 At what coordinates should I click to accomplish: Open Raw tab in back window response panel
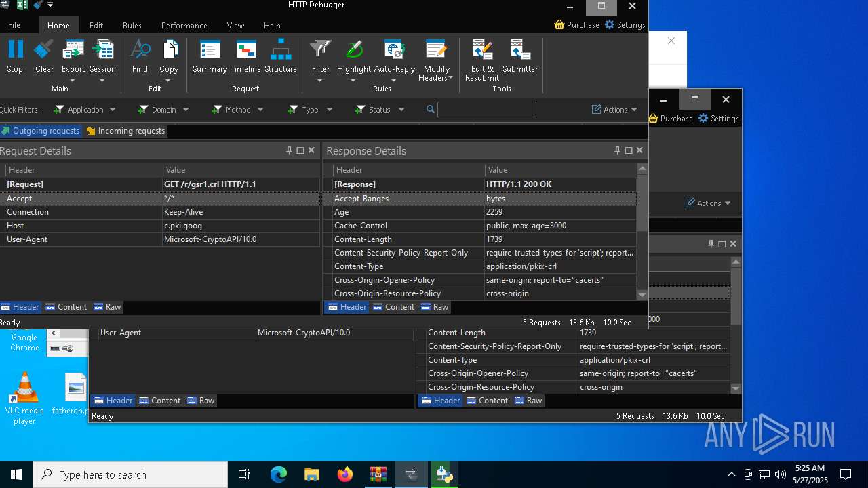(528, 401)
